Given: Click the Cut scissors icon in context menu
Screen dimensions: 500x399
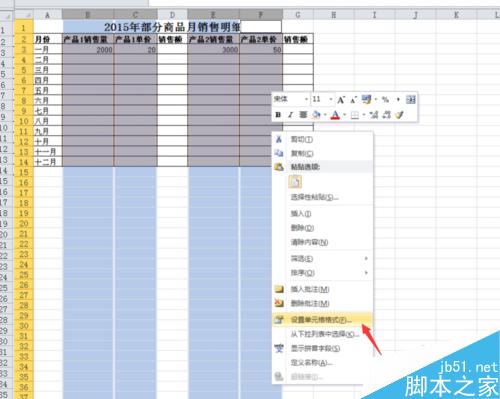Looking at the screenshot, I should (279, 139).
